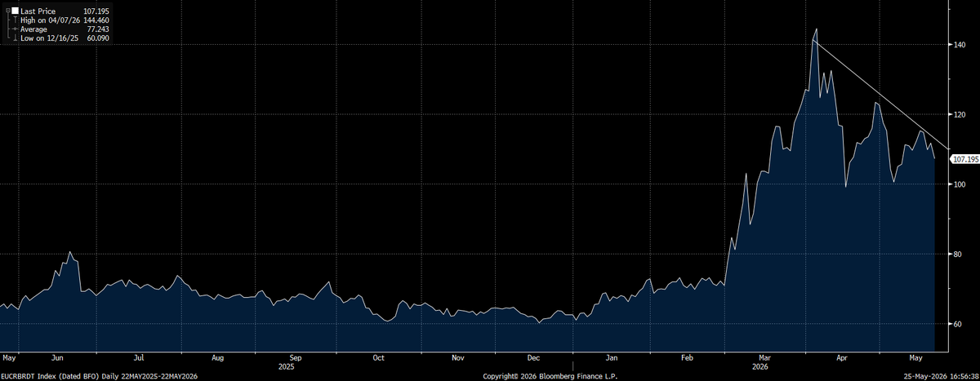Select the legend value 77.243
This screenshot has height=381, width=980.
pos(100,29)
